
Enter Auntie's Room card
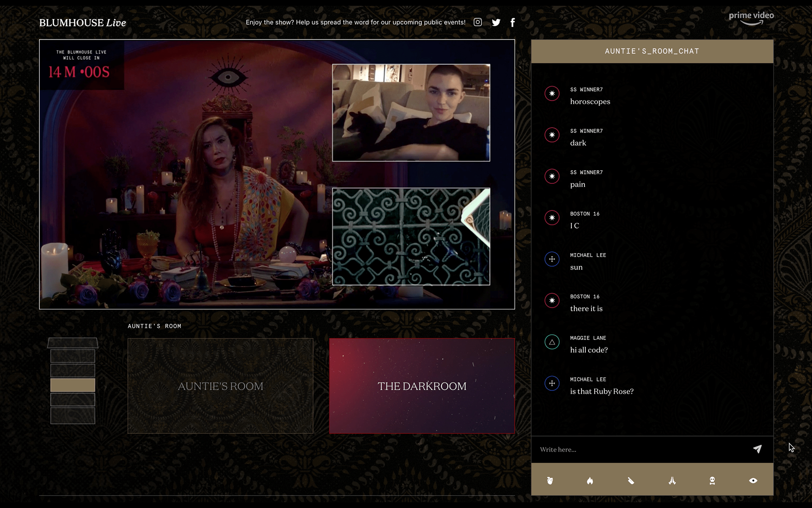[x=220, y=386]
